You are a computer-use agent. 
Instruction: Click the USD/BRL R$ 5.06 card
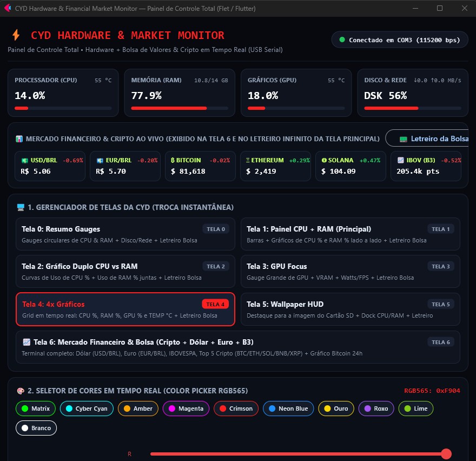tap(50, 166)
